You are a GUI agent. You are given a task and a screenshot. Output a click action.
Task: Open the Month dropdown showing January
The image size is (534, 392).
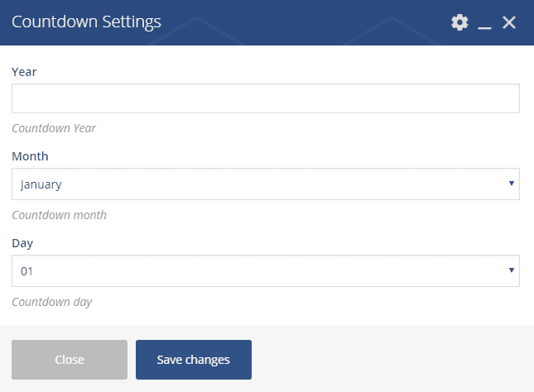pyautogui.click(x=265, y=184)
